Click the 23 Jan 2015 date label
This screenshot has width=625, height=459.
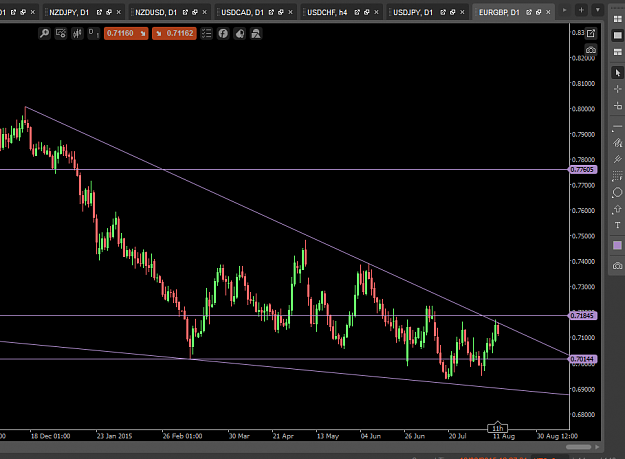pos(114,436)
